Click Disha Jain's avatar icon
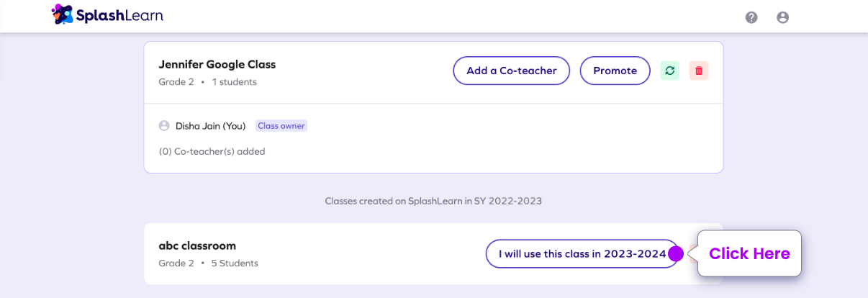The height and width of the screenshot is (298, 868). (164, 126)
